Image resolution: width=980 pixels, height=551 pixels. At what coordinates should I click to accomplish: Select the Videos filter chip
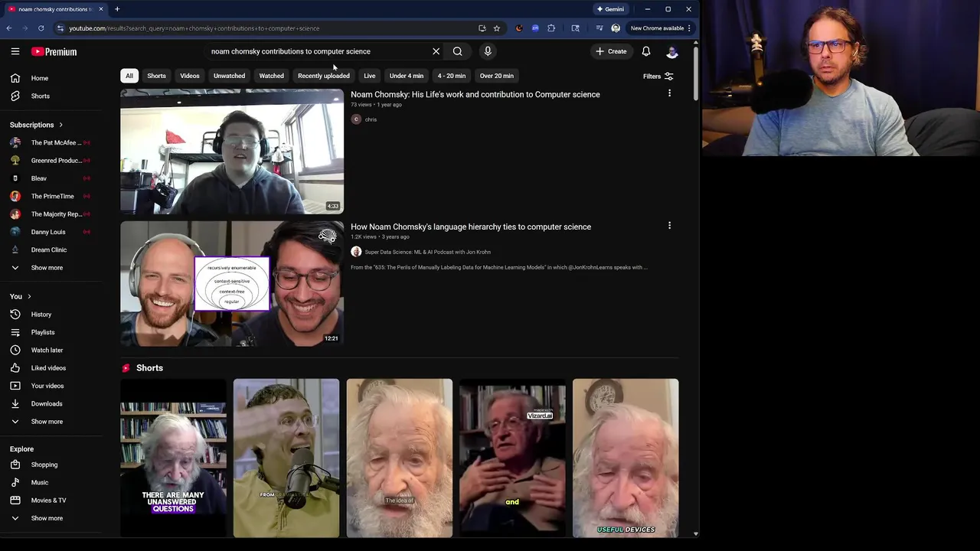click(x=190, y=76)
